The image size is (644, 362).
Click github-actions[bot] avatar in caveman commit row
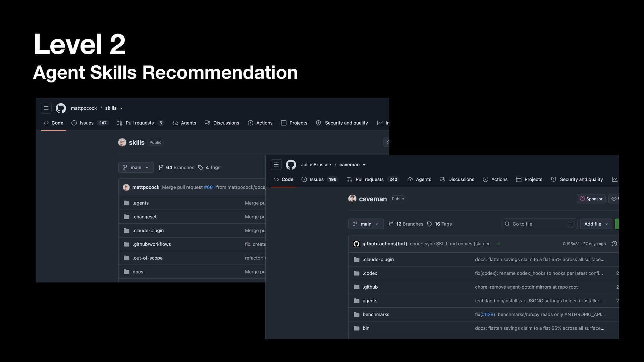tap(357, 244)
